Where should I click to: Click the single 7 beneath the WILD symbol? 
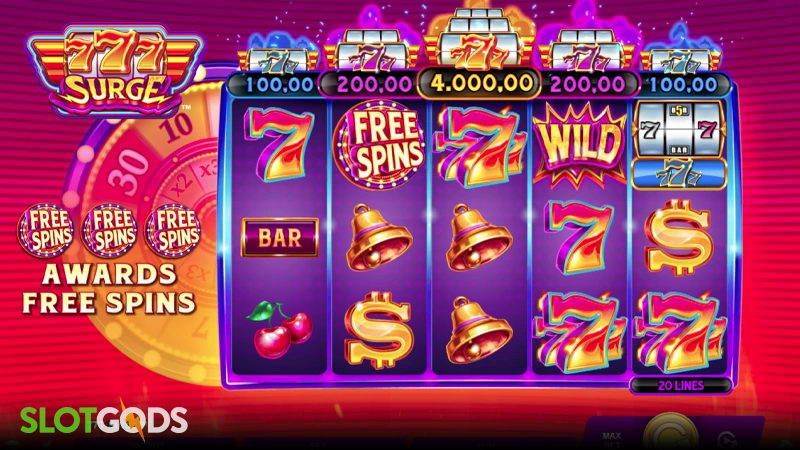pyautogui.click(x=579, y=236)
